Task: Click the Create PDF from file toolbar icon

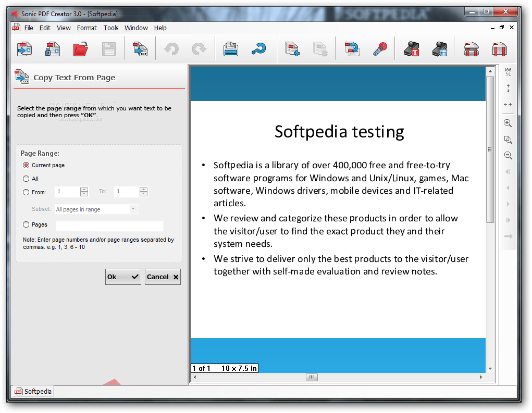Action: click(24, 49)
